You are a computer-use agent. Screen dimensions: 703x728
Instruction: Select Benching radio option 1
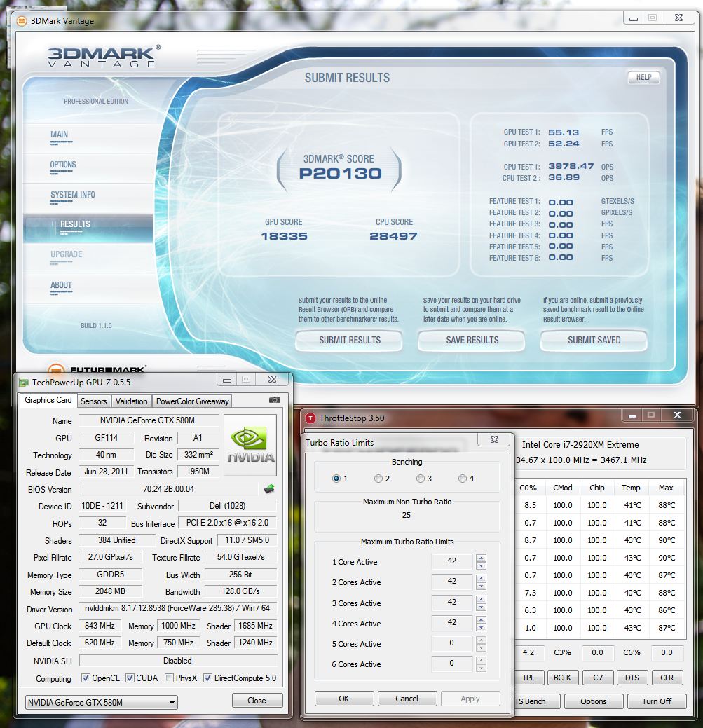(x=336, y=479)
